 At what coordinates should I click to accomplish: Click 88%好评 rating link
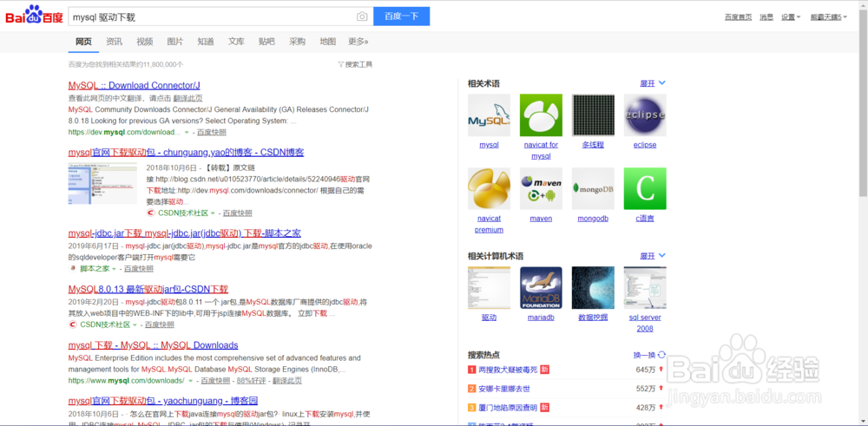[x=252, y=381]
